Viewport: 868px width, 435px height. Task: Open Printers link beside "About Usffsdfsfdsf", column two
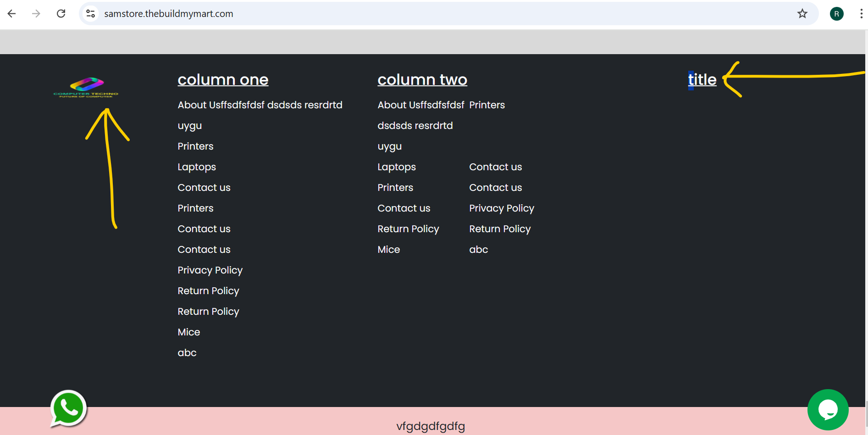point(487,105)
